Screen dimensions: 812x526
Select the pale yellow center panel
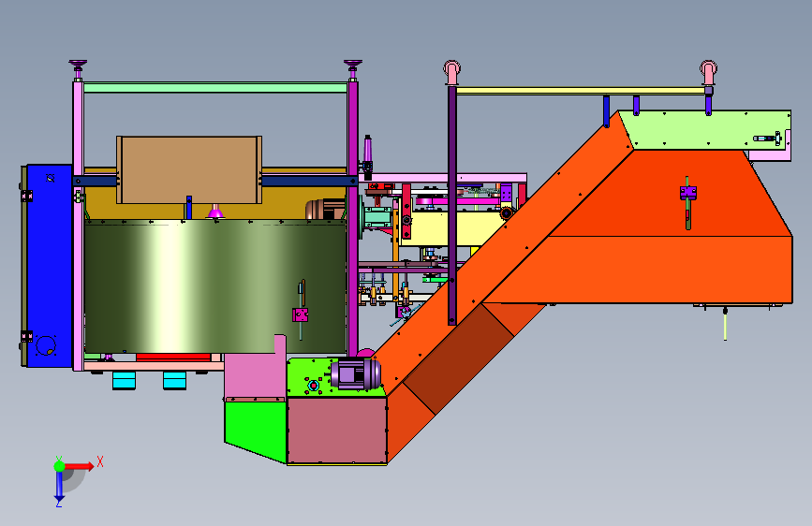[440, 229]
